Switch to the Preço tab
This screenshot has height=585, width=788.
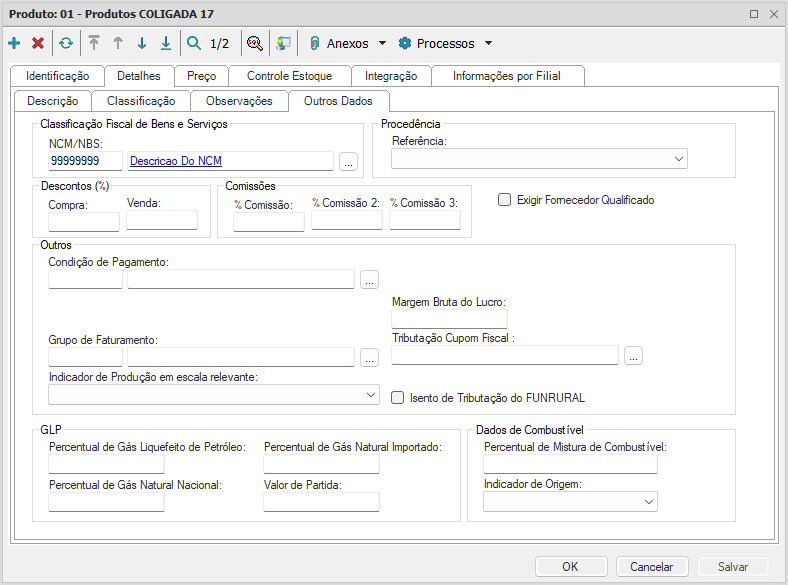[201, 76]
